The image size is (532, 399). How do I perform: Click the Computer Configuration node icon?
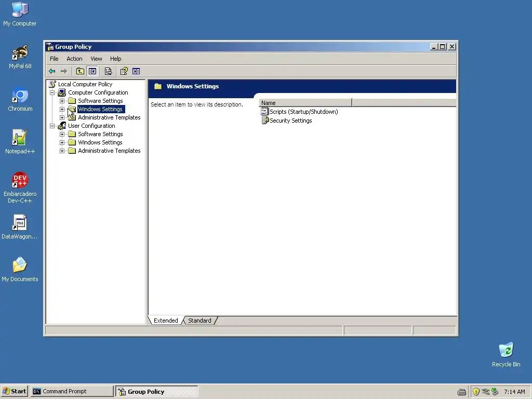click(x=62, y=92)
